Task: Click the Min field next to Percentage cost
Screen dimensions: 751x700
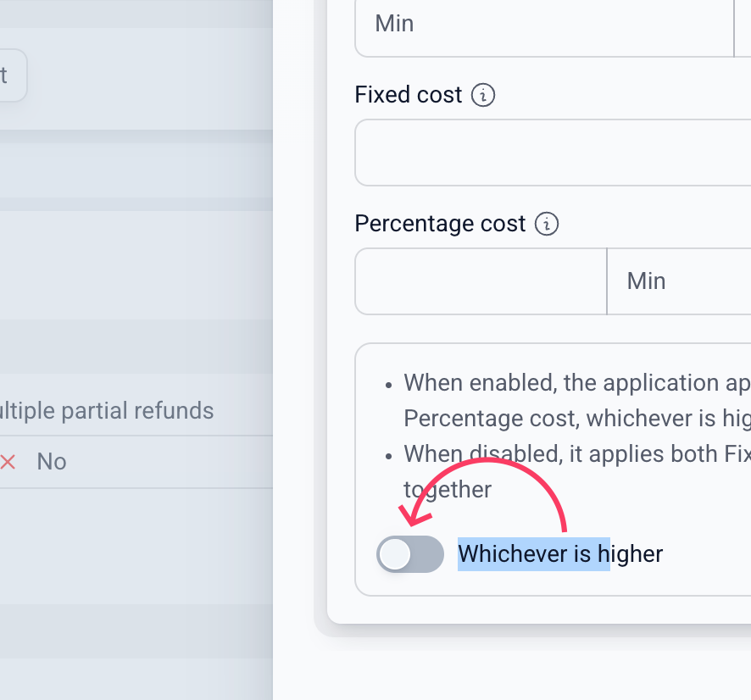Action: 679,281
